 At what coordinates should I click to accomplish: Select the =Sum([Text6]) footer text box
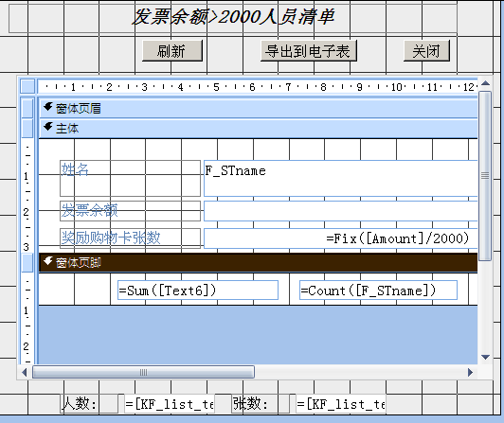(198, 291)
